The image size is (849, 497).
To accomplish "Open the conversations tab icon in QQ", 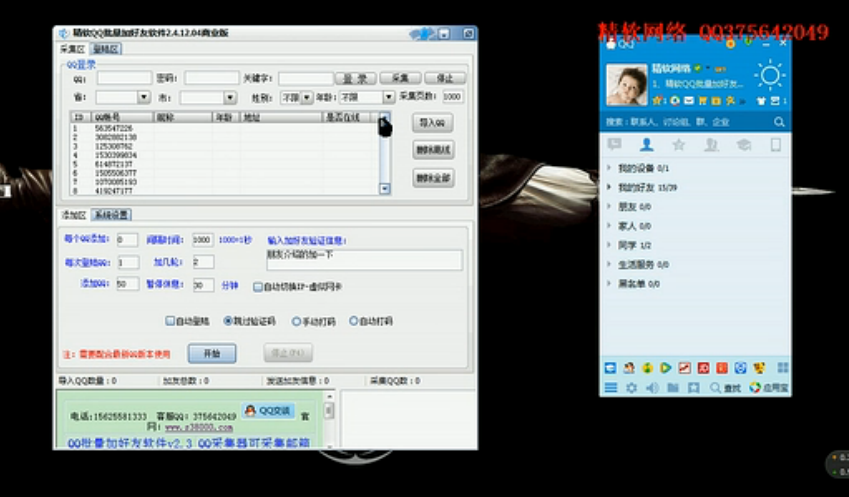I will pyautogui.click(x=614, y=145).
